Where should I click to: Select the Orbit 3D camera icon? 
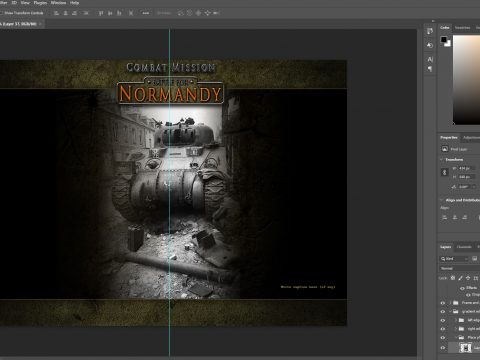[x=180, y=13]
